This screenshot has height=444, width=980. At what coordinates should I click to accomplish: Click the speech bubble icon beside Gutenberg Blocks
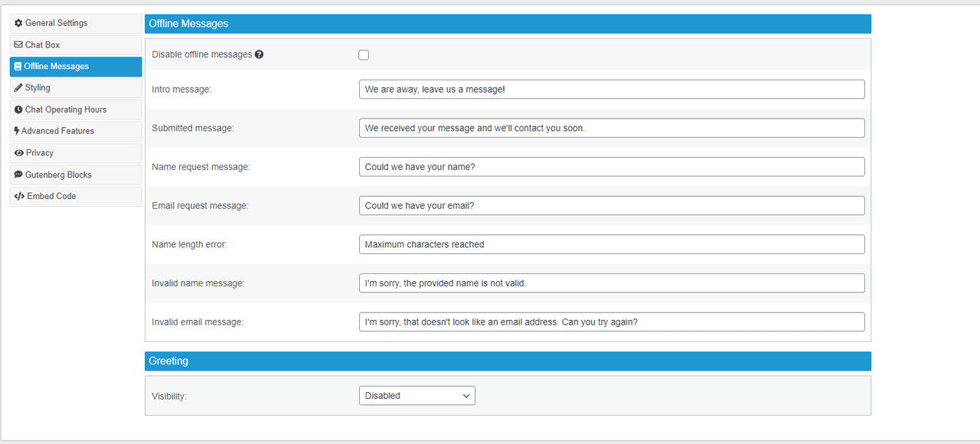tap(18, 175)
